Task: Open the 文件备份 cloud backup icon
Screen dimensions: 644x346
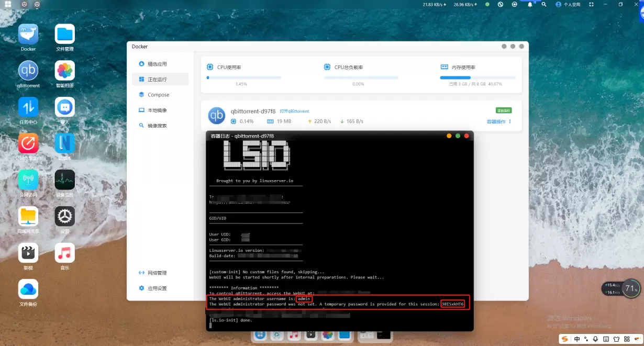Action: pos(28,289)
